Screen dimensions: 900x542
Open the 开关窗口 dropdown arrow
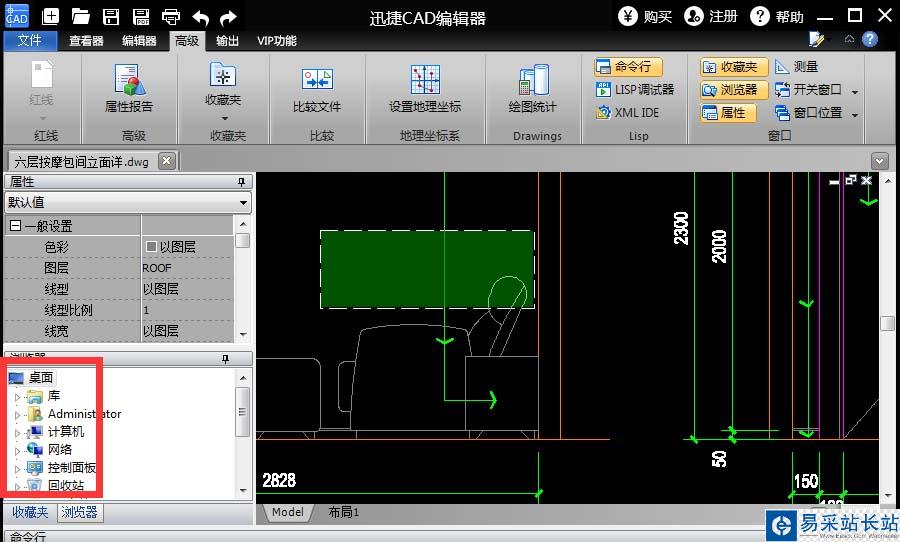[855, 92]
